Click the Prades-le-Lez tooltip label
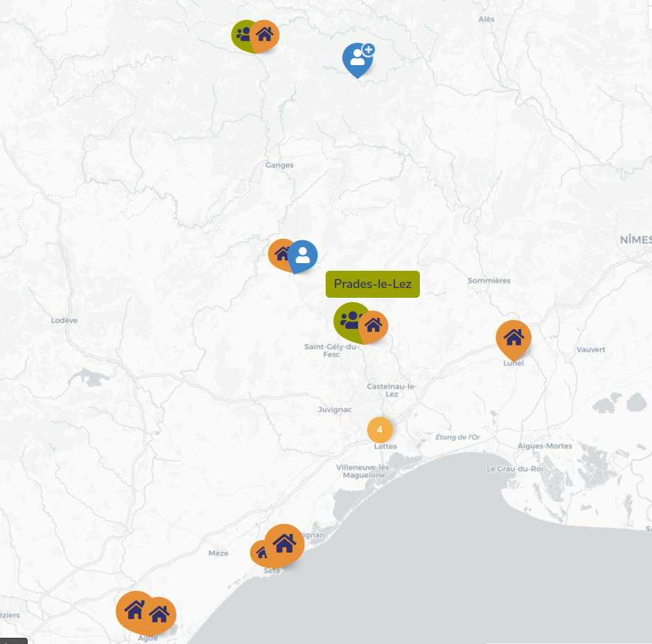652x644 pixels. 373,284
